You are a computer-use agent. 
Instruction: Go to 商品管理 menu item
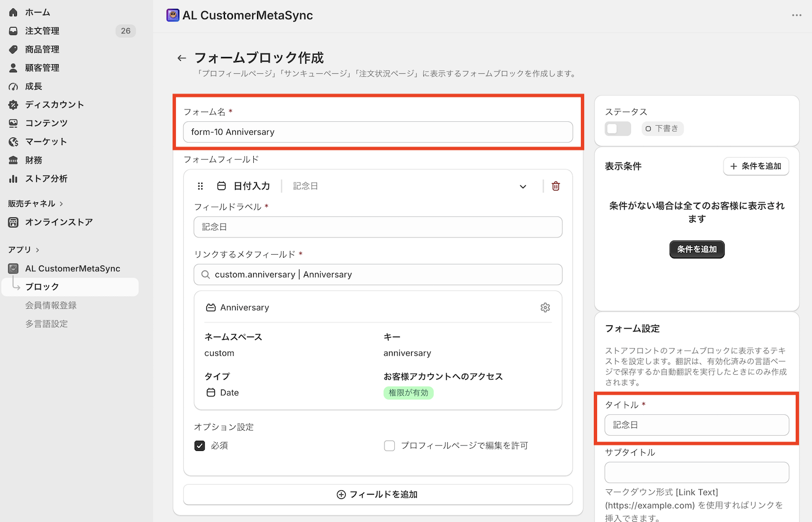[42, 50]
